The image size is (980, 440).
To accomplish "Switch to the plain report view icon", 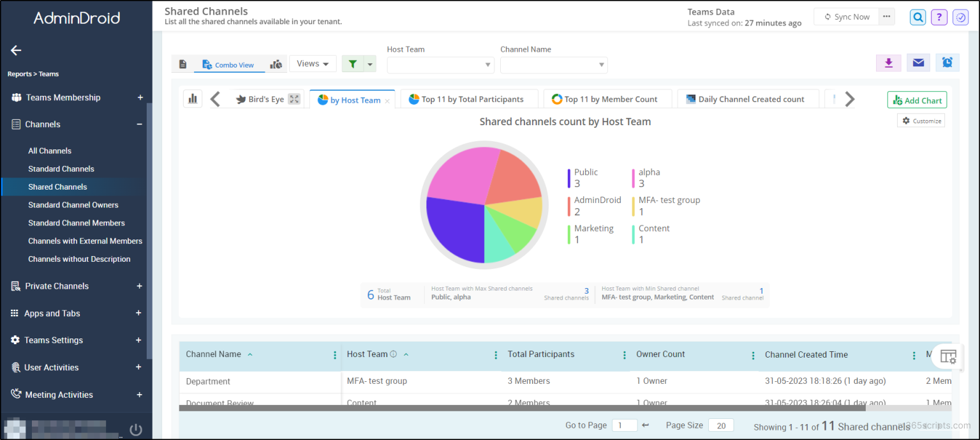I will (x=183, y=63).
